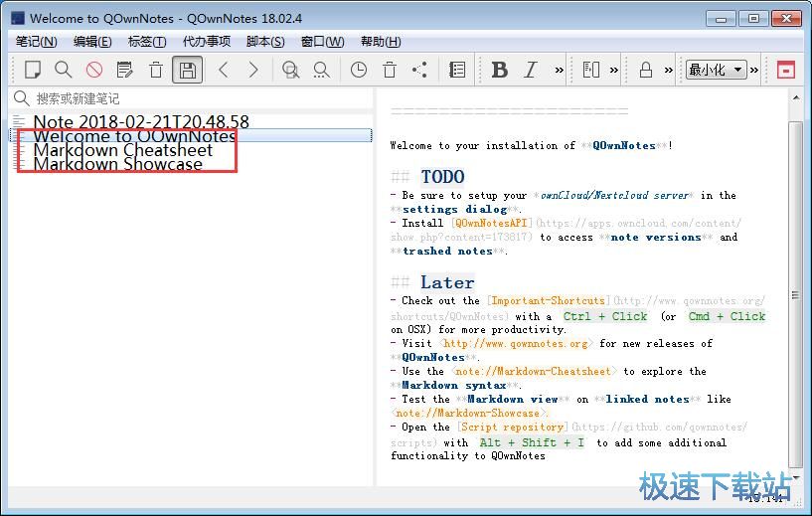Go back with left arrow icon
The height and width of the screenshot is (516, 812).
click(x=223, y=70)
